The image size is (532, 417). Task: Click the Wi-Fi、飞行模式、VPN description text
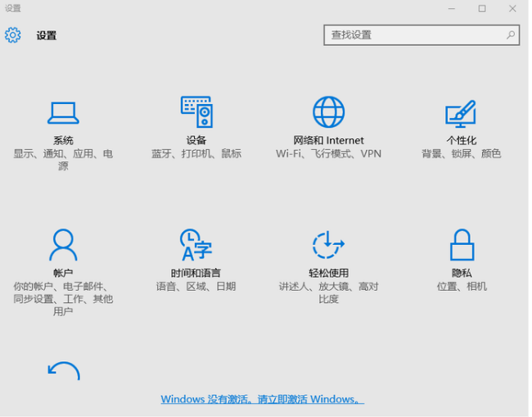328,153
